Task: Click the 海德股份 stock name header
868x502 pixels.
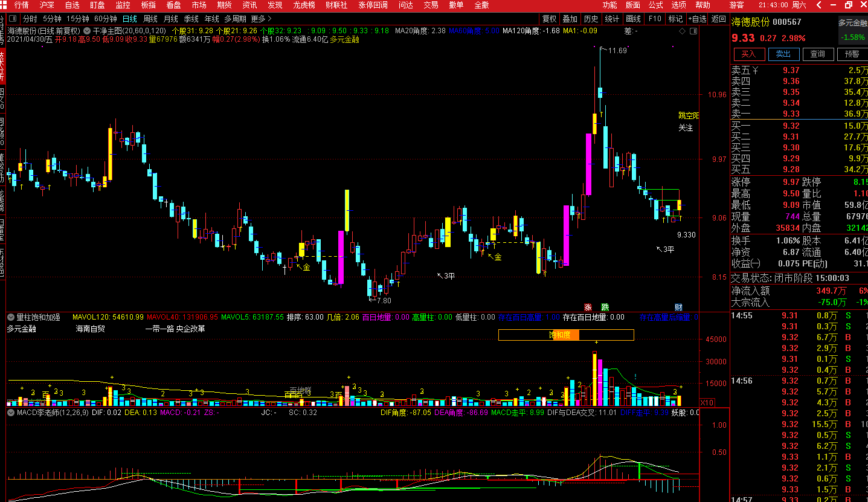Action: point(750,22)
